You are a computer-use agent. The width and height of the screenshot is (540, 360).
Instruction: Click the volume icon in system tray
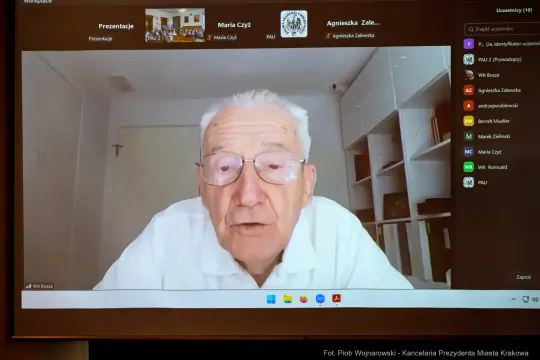[x=535, y=299]
